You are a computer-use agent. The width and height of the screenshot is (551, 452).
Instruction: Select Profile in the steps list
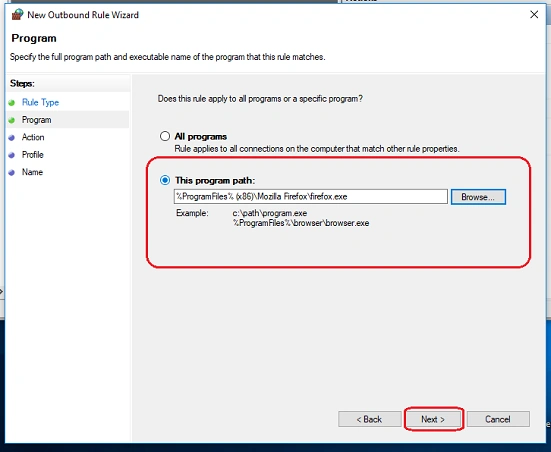click(33, 155)
